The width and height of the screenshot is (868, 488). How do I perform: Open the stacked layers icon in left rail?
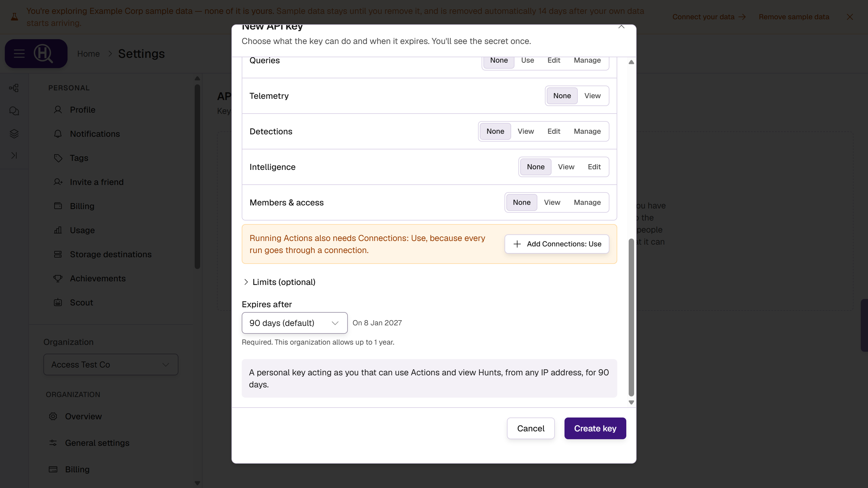pyautogui.click(x=14, y=134)
